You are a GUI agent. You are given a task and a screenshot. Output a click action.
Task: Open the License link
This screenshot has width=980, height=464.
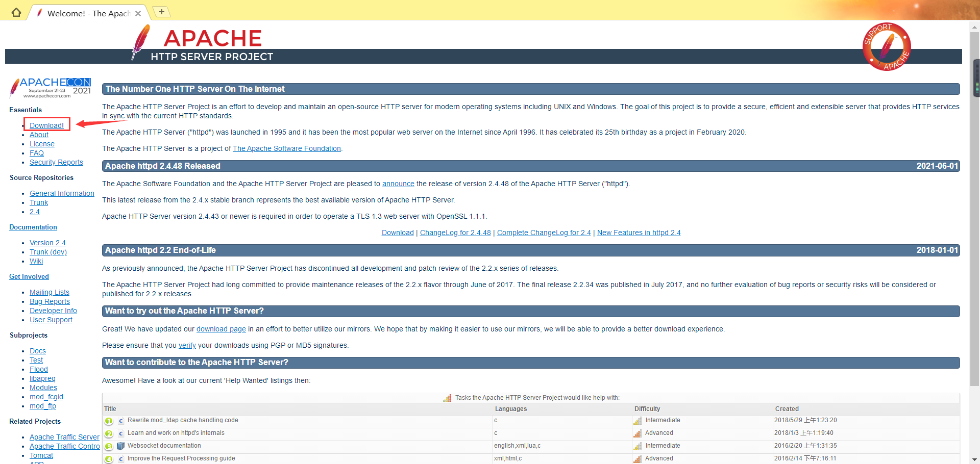(x=42, y=144)
